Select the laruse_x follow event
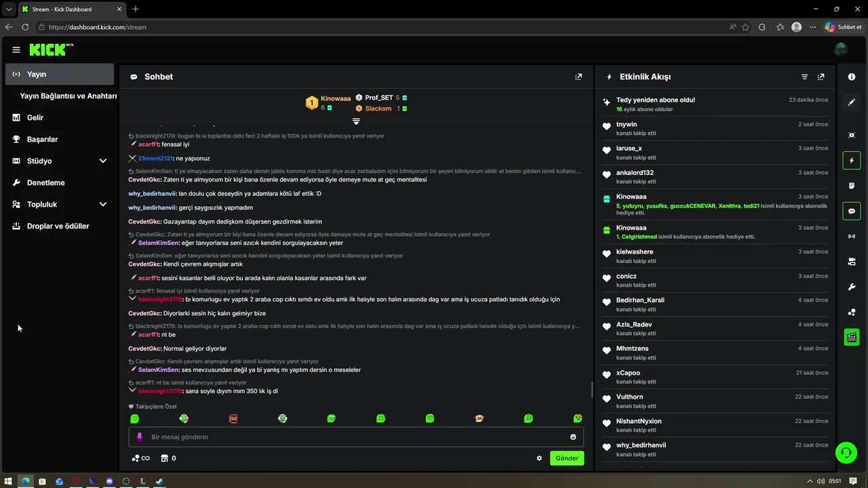The width and height of the screenshot is (868, 488). tap(715, 152)
